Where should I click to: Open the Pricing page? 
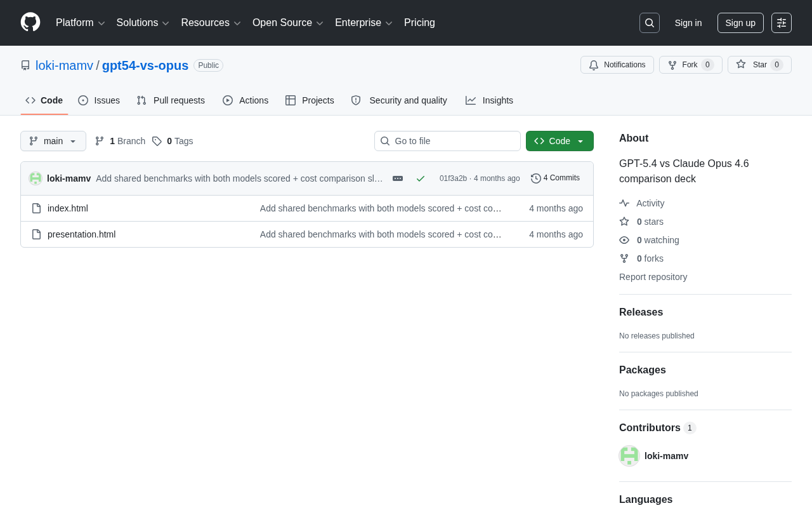(419, 23)
